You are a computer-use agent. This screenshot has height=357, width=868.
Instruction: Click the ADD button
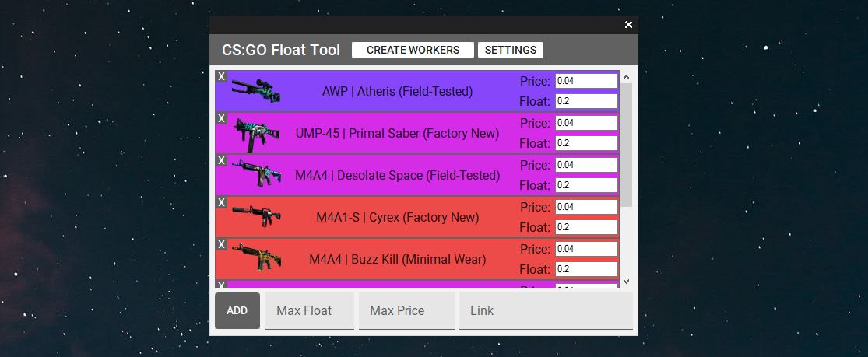(x=237, y=310)
